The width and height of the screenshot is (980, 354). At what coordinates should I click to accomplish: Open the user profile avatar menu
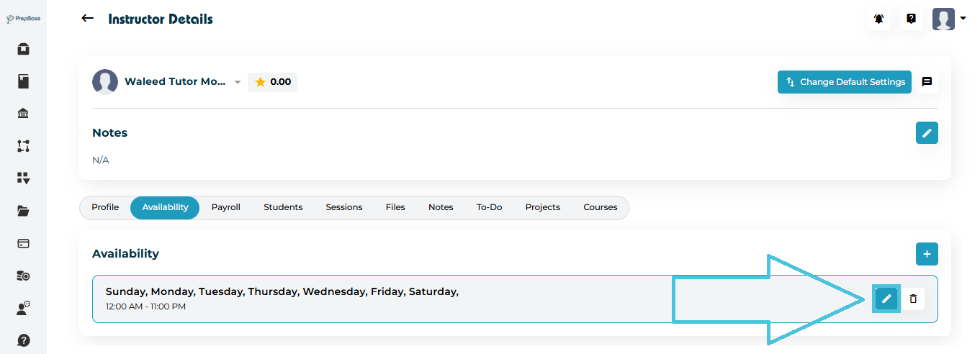click(948, 19)
